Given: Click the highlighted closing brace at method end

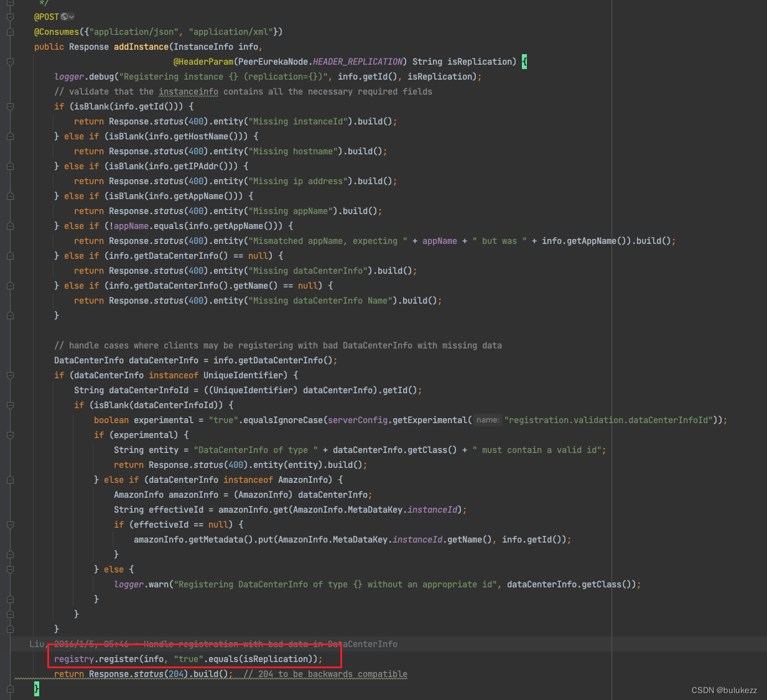Looking at the screenshot, I should 37,689.
